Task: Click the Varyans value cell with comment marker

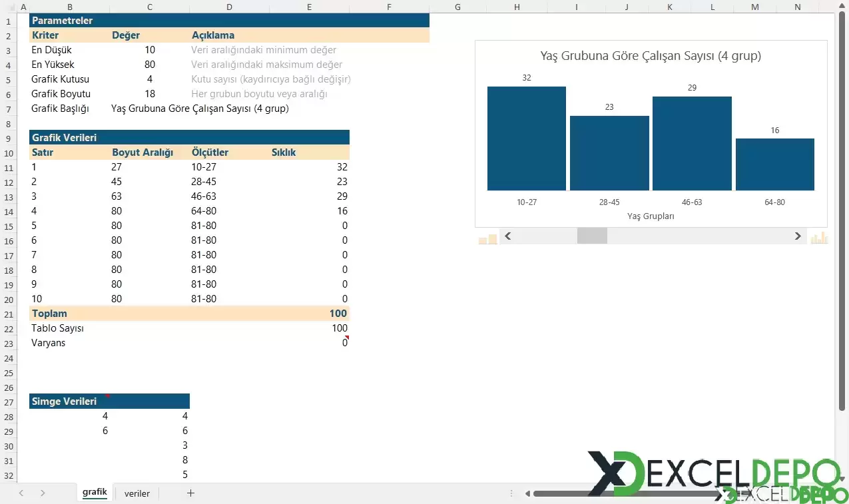Action: tap(310, 343)
